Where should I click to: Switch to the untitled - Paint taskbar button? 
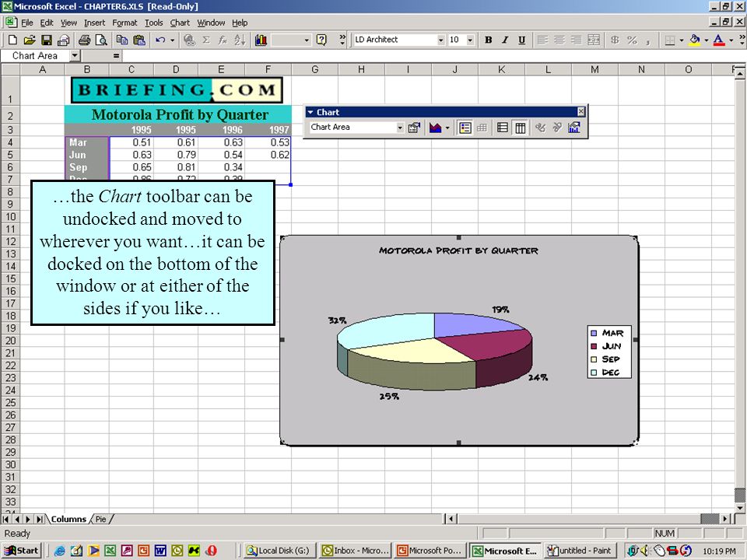[x=580, y=551]
